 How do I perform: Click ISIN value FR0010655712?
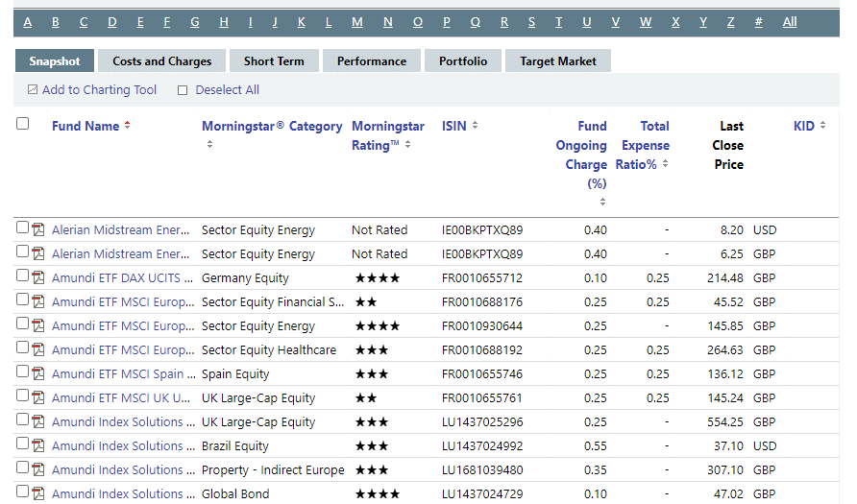pos(482,278)
